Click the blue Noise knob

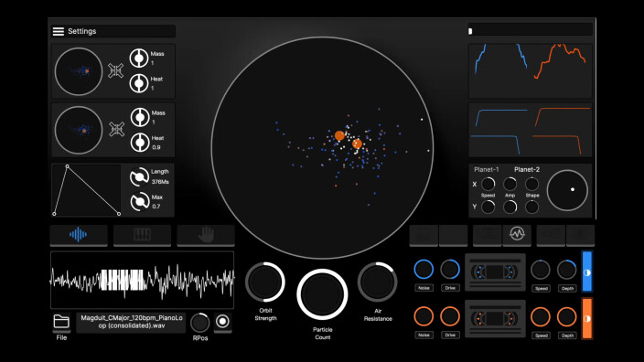[424, 270]
